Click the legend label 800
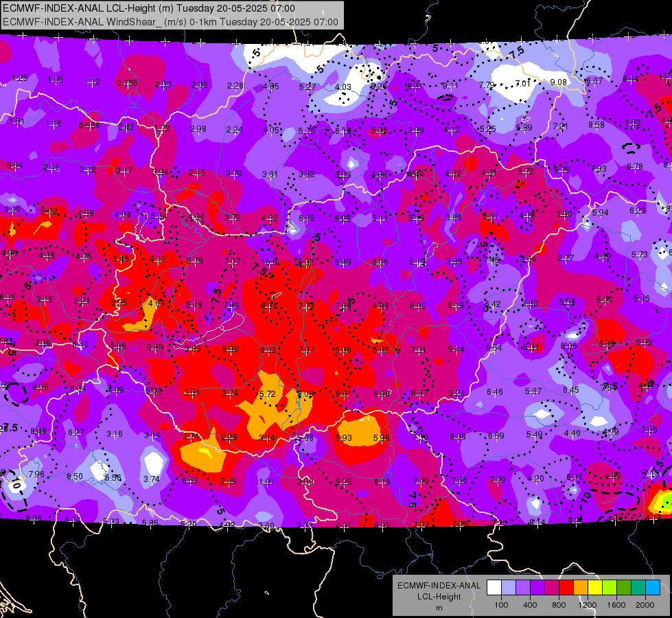672x618 pixels. tap(559, 605)
